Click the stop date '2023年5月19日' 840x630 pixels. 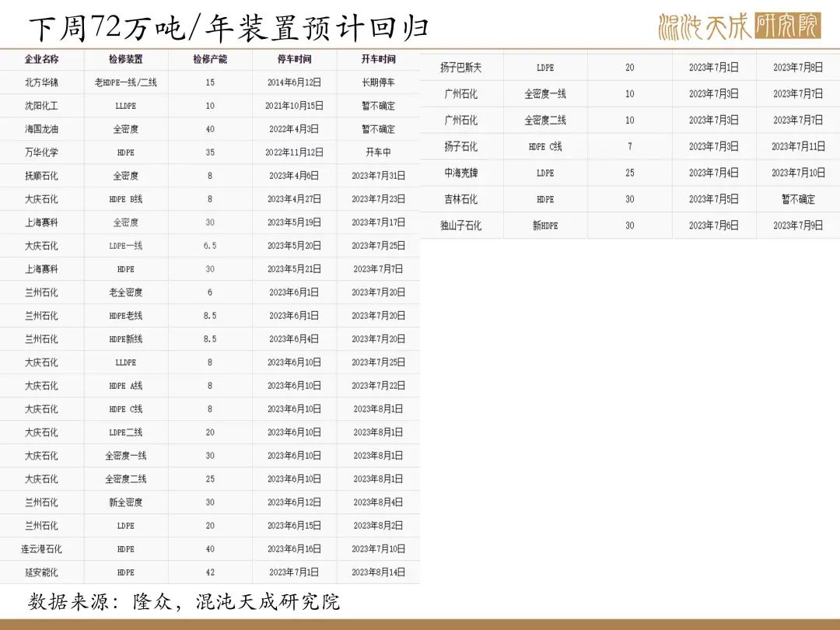294,222
